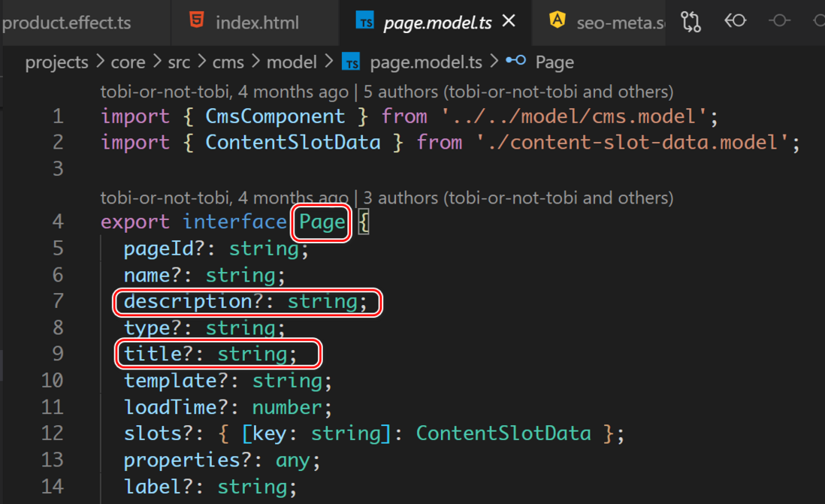This screenshot has height=504, width=825.
Task: Click the 'loadTime' property
Action: (x=170, y=407)
